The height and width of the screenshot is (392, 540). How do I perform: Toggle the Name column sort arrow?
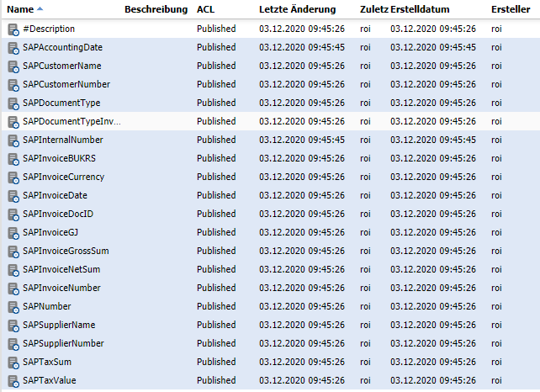[40, 9]
